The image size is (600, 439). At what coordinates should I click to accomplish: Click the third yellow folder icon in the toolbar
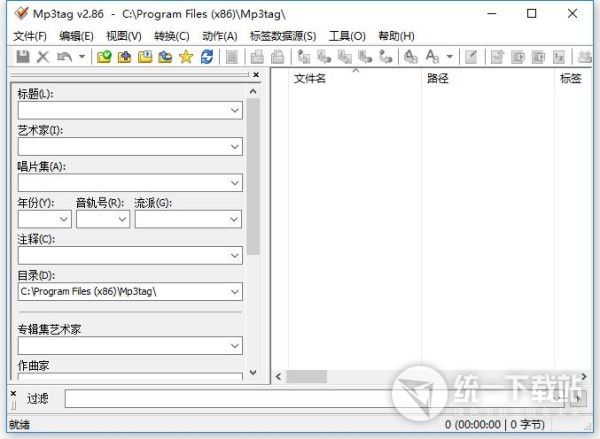pyautogui.click(x=145, y=57)
